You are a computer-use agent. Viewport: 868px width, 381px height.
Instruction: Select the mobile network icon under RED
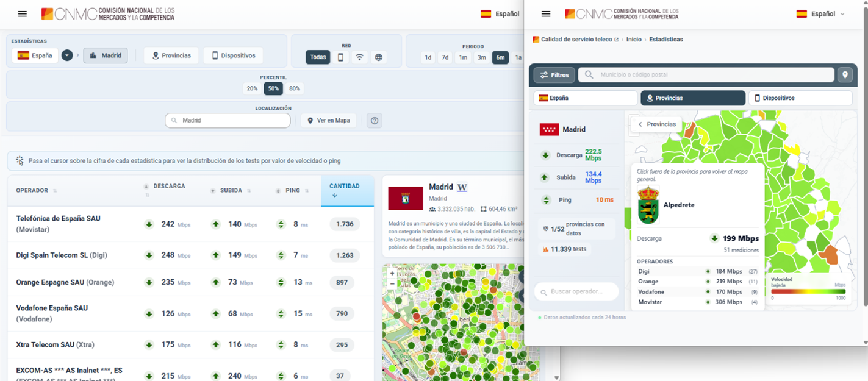tap(340, 57)
